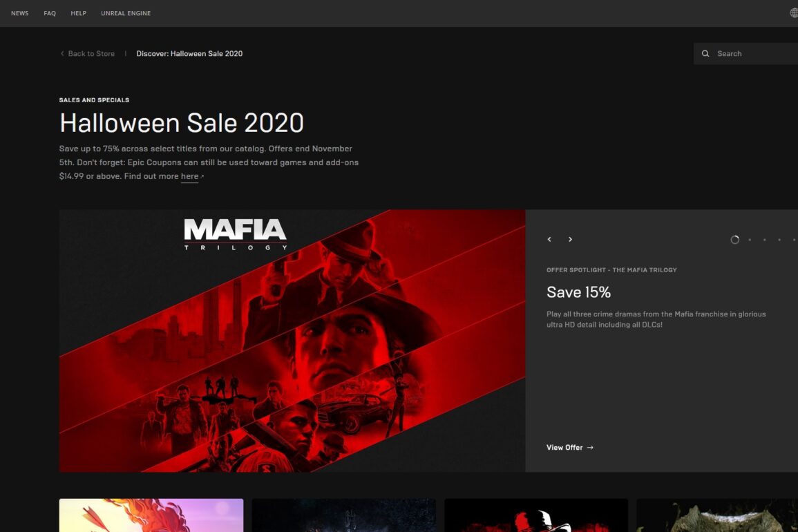Jump to second carousel dot
This screenshot has height=532, width=798.
(750, 240)
